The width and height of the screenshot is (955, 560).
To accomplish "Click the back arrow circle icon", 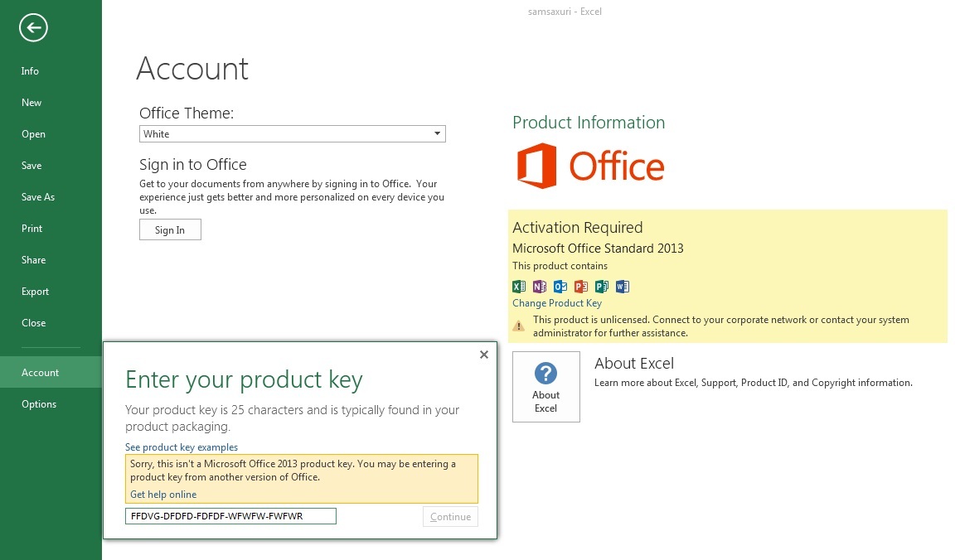I will 33,27.
